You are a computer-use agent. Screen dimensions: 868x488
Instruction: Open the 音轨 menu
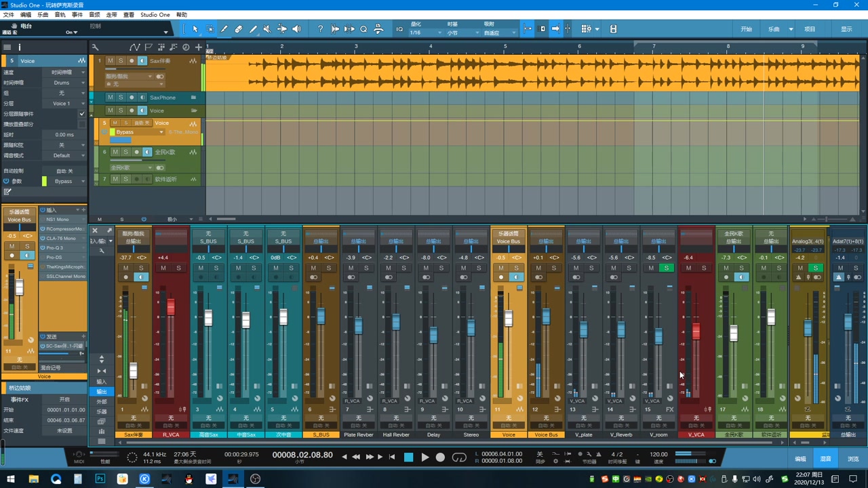[60, 14]
